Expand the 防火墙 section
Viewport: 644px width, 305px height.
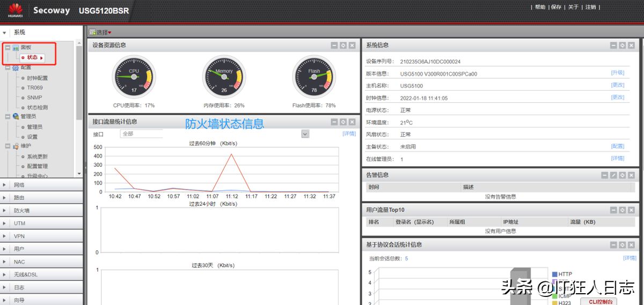pyautogui.click(x=41, y=211)
